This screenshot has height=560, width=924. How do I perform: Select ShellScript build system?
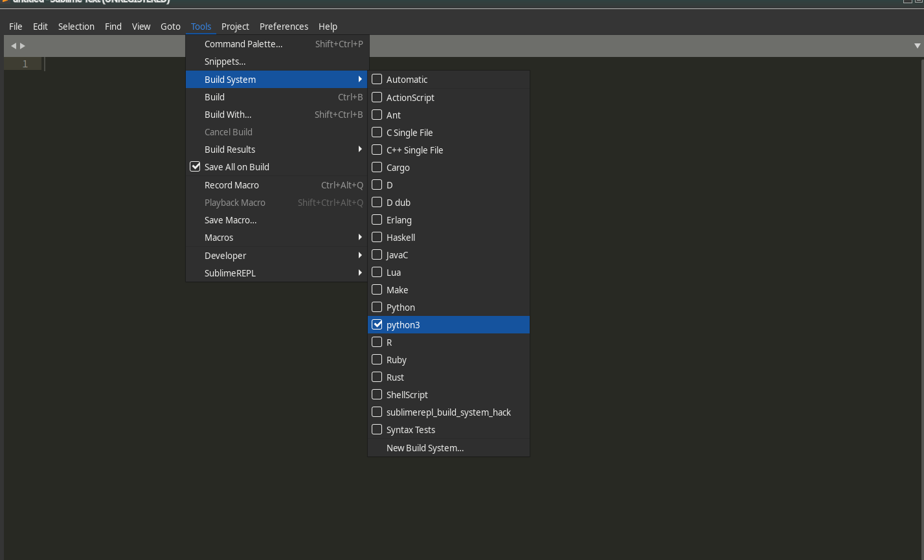(x=449, y=394)
